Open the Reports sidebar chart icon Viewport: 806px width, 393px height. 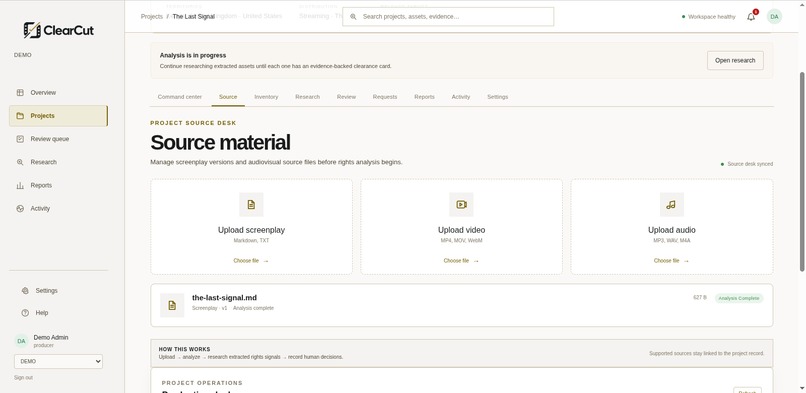(20, 185)
